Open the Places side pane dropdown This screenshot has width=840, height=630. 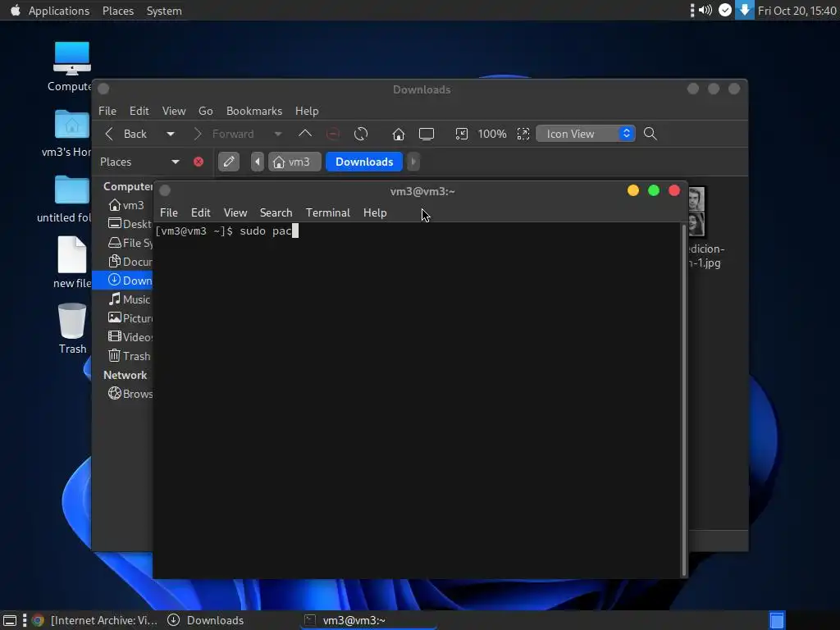tap(176, 162)
